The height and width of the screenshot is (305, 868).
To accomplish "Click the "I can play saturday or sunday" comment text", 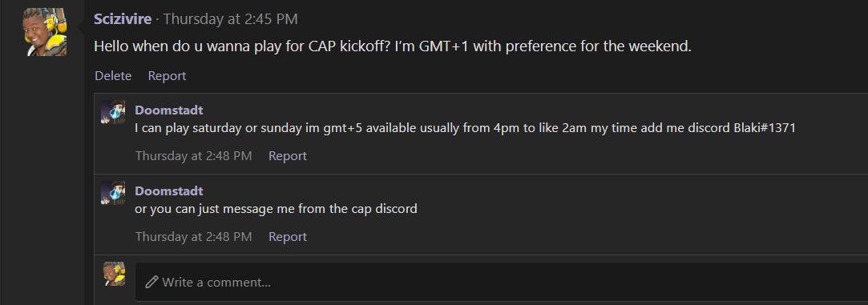I will tap(465, 128).
